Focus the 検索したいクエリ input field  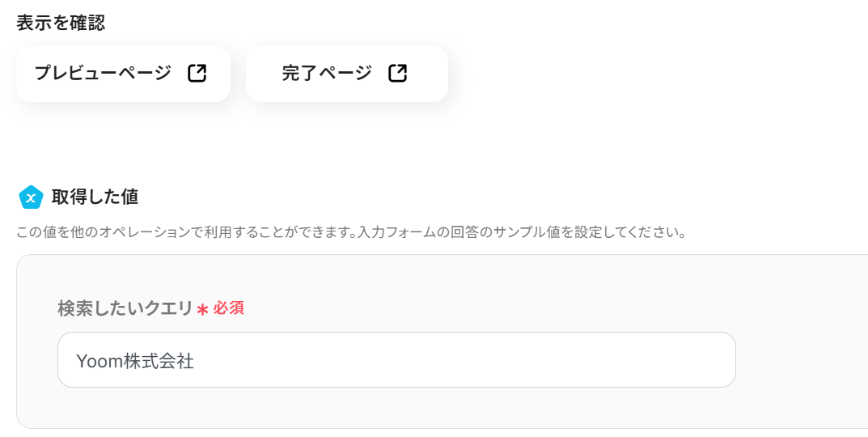tap(396, 360)
